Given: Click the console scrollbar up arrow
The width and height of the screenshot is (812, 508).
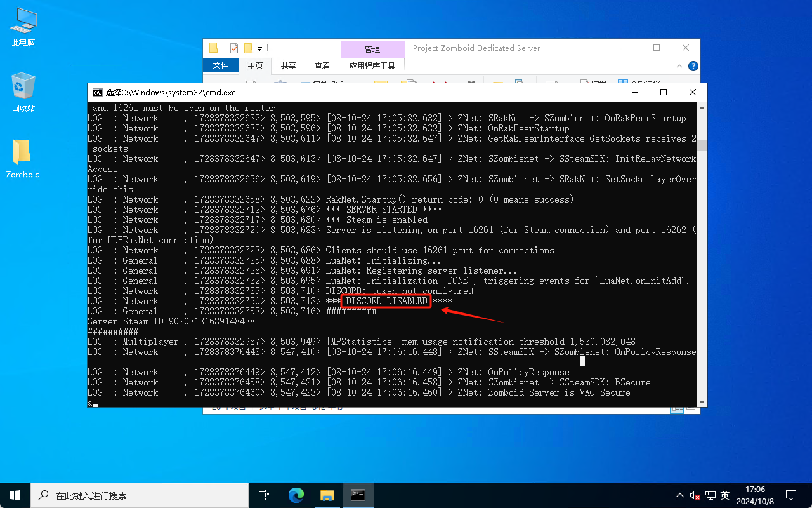Looking at the screenshot, I should pyautogui.click(x=702, y=108).
